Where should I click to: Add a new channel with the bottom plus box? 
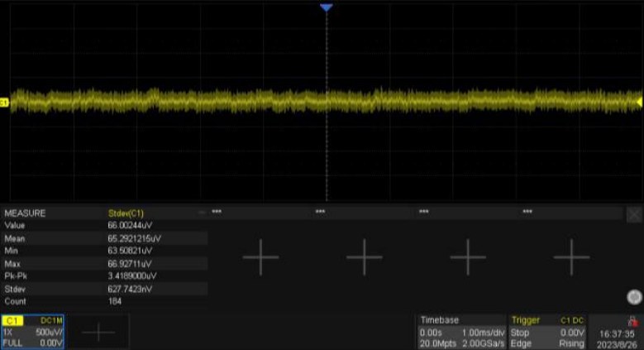coord(98,332)
